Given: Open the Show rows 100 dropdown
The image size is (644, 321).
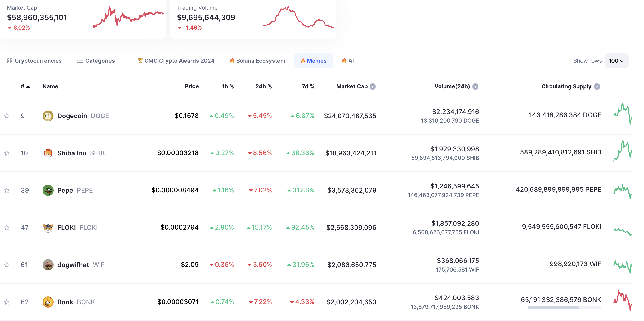Looking at the screenshot, I should (x=616, y=61).
